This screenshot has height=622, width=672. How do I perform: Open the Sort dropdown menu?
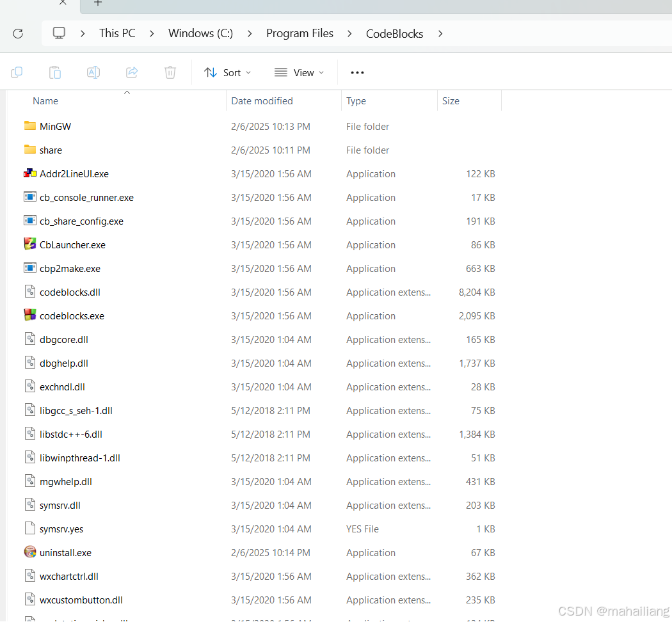pos(228,73)
